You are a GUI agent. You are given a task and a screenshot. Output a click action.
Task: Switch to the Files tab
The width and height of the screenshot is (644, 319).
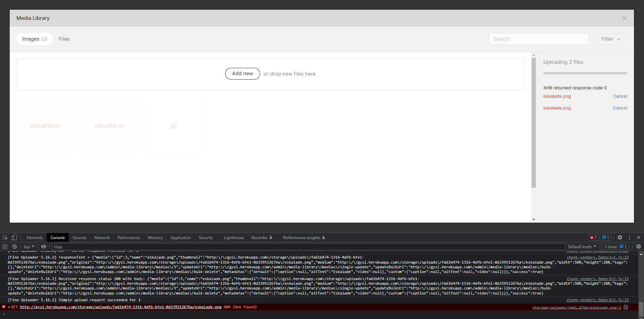(x=64, y=39)
